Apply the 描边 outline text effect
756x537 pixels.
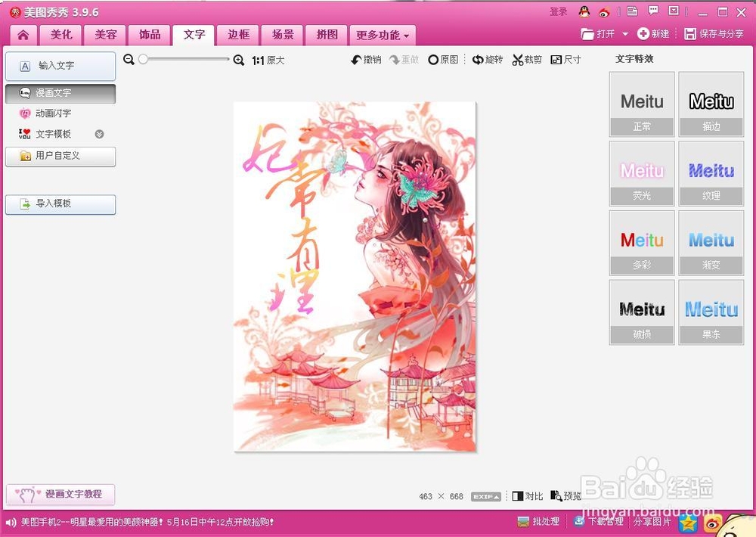[x=711, y=104]
